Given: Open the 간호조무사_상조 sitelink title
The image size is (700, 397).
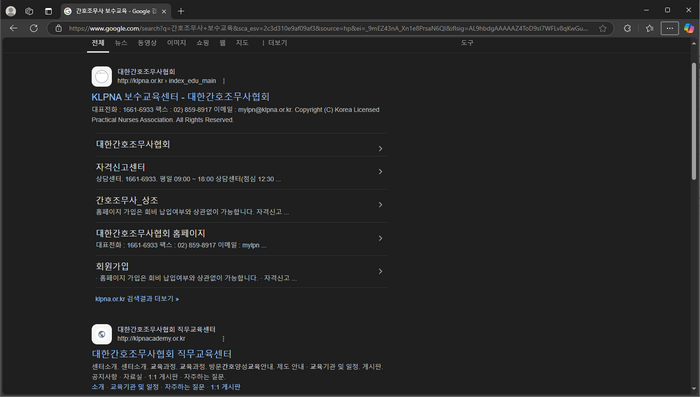Looking at the screenshot, I should (x=127, y=200).
